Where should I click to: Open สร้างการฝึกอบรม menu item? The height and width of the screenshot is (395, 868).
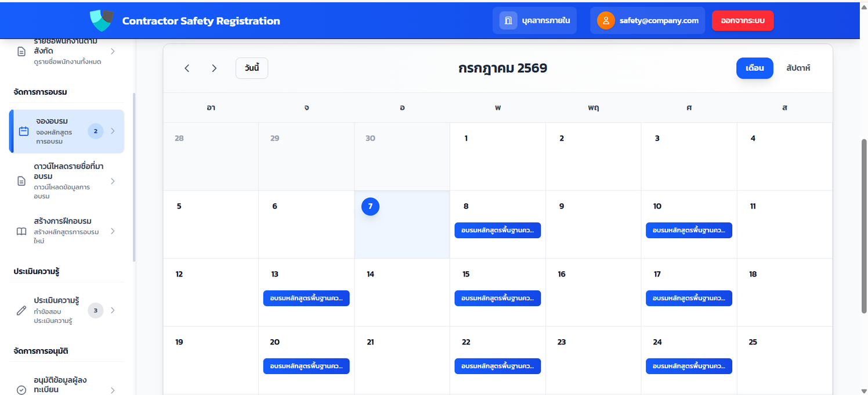[67, 231]
